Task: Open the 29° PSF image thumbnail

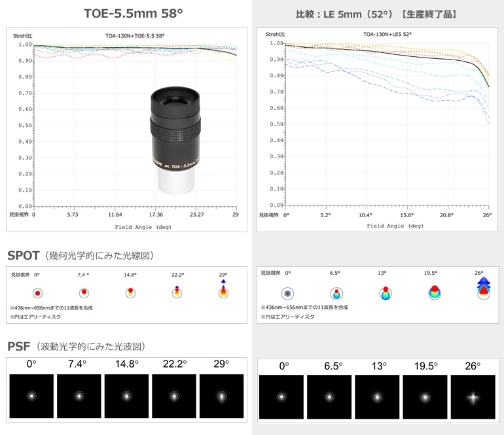Action: pyautogui.click(x=221, y=396)
